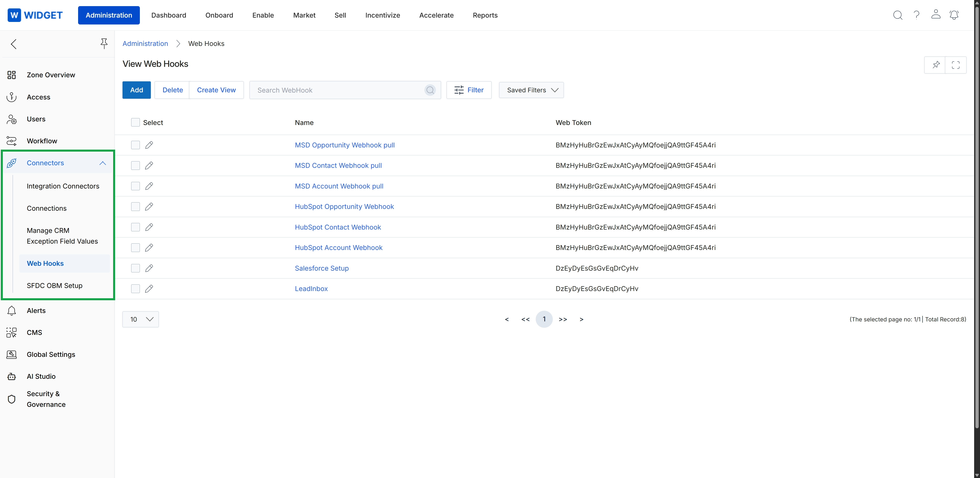Open the Reports tab
This screenshot has width=980, height=478.
coord(485,15)
